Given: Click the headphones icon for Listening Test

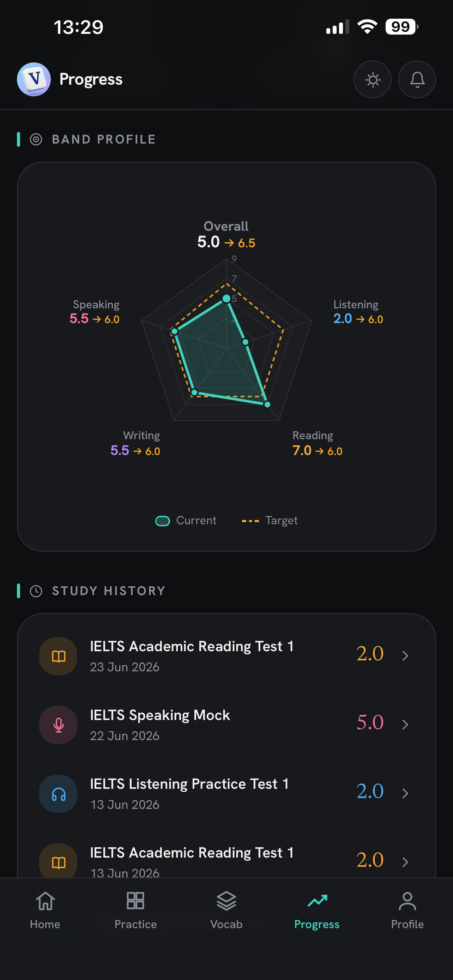Looking at the screenshot, I should point(58,794).
